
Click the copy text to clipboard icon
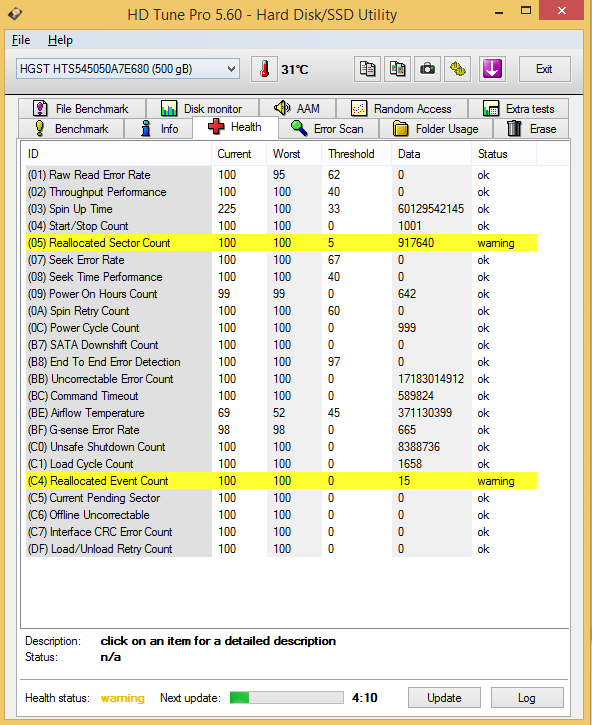click(367, 69)
